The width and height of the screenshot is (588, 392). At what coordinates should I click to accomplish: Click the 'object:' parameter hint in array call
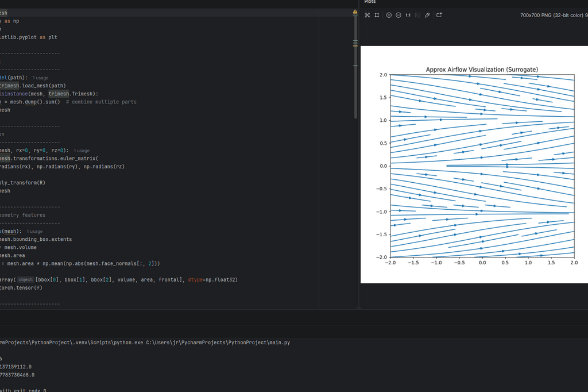pos(25,280)
